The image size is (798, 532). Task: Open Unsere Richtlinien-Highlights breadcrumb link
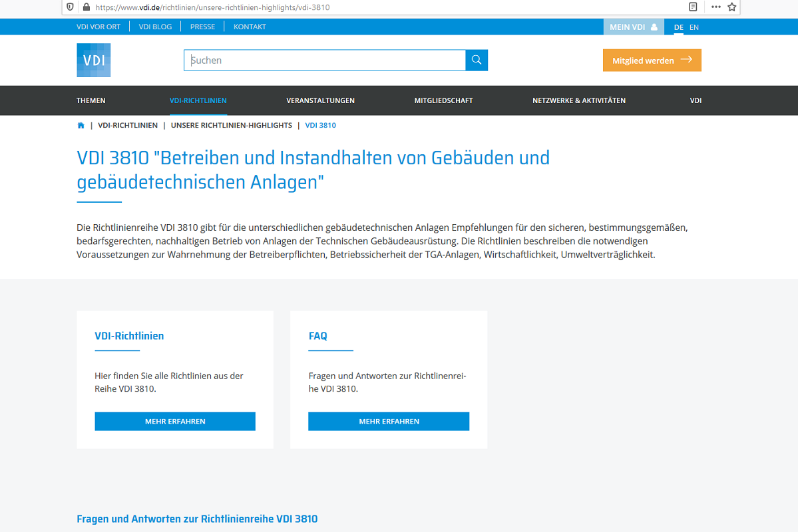[232, 125]
